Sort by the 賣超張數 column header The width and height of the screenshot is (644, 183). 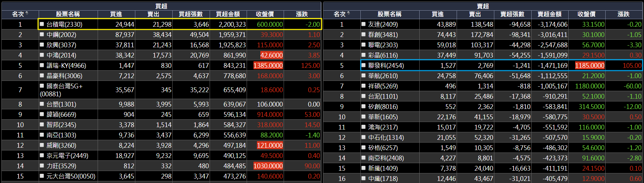click(x=512, y=14)
